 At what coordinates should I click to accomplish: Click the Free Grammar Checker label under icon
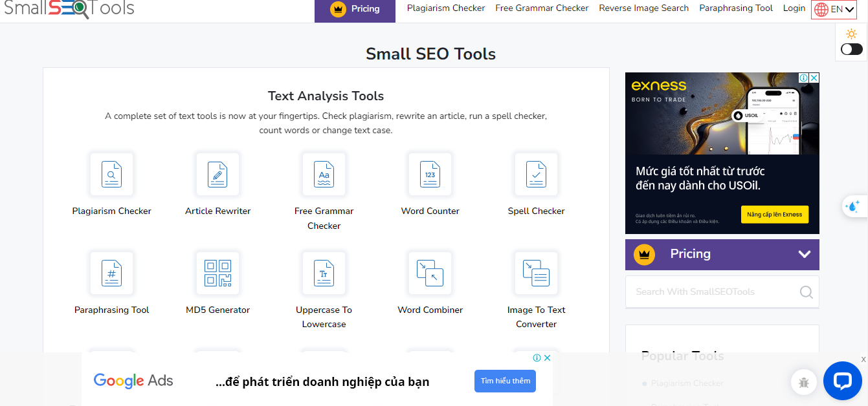click(x=324, y=219)
